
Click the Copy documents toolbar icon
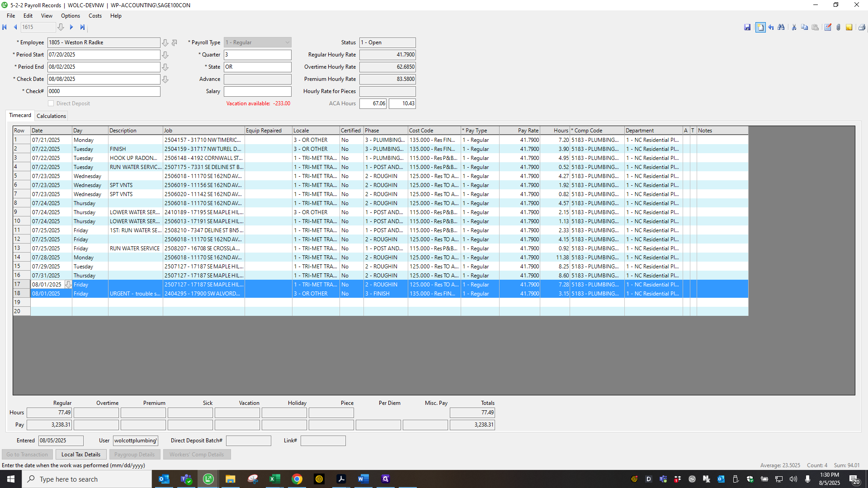coord(805,28)
